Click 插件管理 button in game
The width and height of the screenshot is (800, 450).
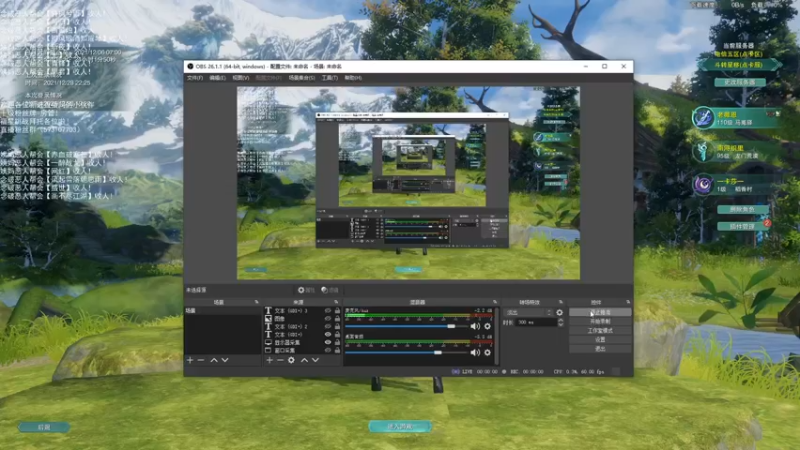pyautogui.click(x=742, y=226)
